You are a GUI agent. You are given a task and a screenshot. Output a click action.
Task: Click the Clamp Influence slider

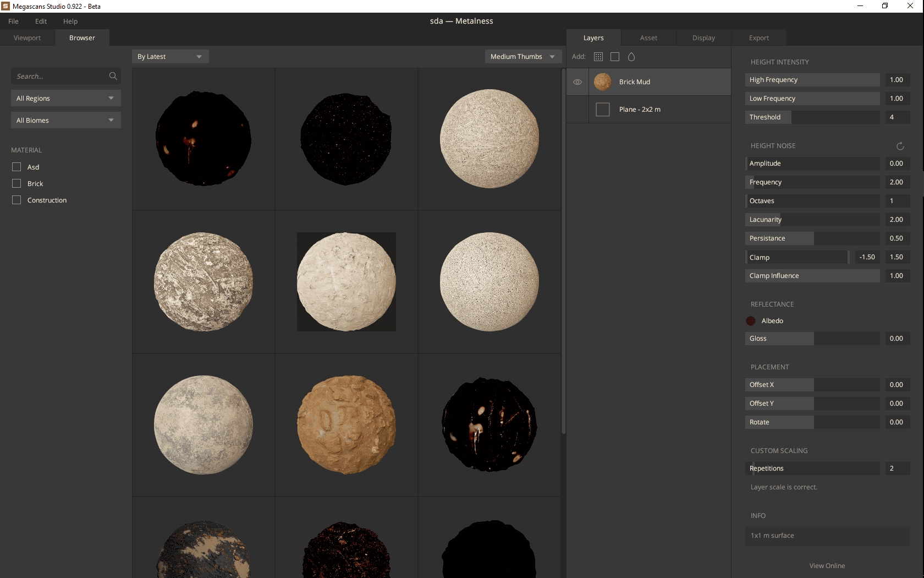(812, 276)
